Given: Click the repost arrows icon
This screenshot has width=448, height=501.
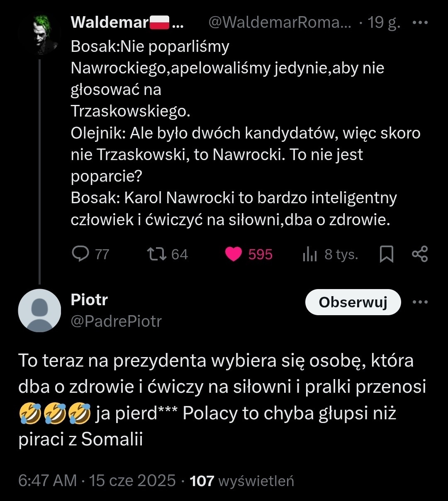Looking at the screenshot, I should pos(157,254).
